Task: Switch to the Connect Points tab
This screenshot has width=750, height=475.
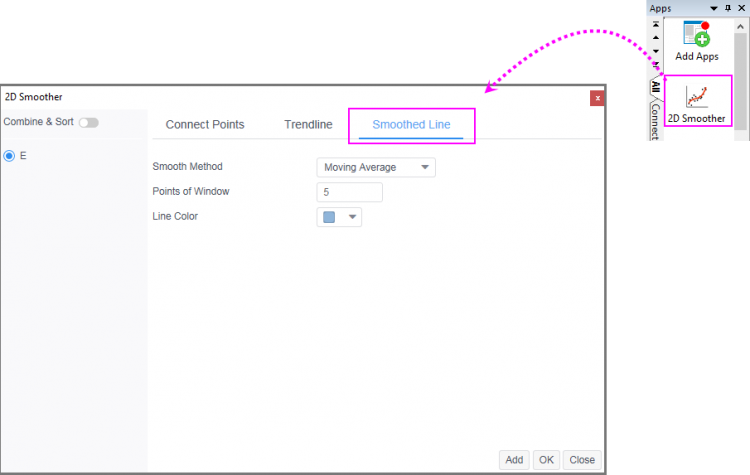Action: 205,124
